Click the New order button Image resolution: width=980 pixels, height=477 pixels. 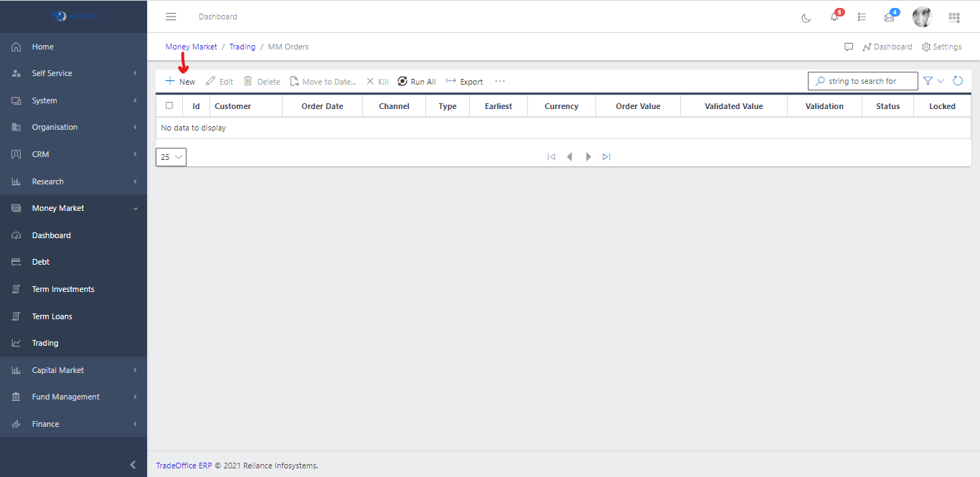(181, 82)
